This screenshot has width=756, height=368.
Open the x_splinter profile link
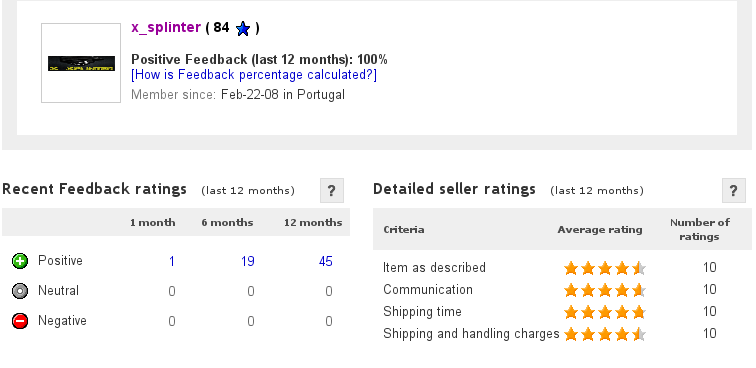(x=166, y=27)
